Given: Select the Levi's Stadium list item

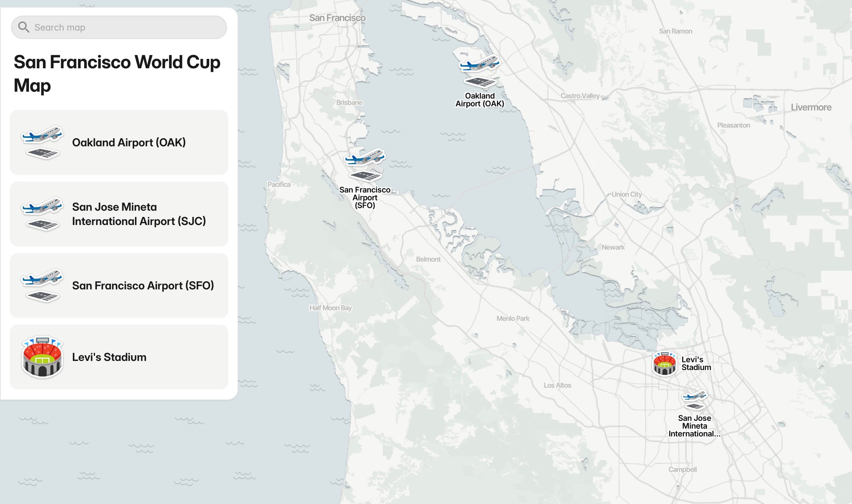Looking at the screenshot, I should tap(119, 357).
